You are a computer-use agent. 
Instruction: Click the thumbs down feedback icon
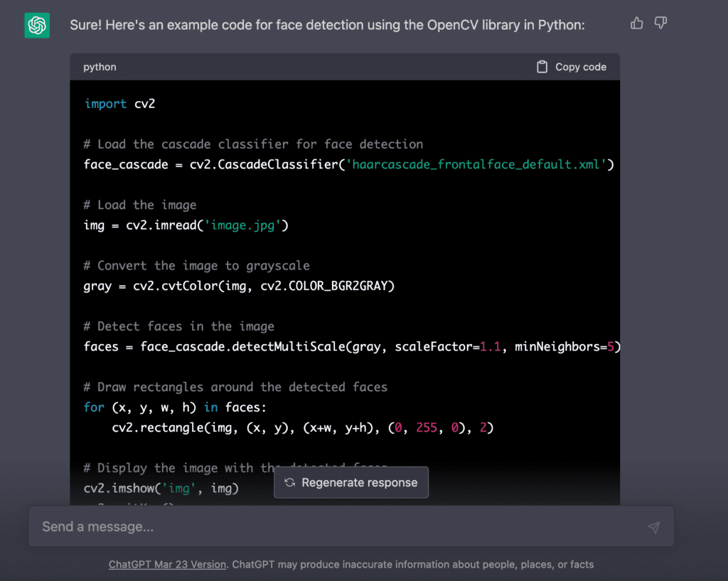point(660,23)
